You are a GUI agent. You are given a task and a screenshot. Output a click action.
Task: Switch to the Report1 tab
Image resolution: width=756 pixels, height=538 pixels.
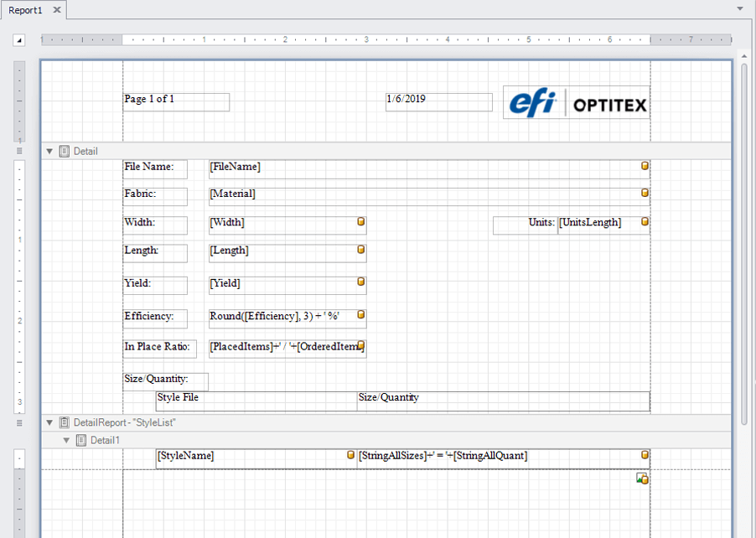point(25,10)
